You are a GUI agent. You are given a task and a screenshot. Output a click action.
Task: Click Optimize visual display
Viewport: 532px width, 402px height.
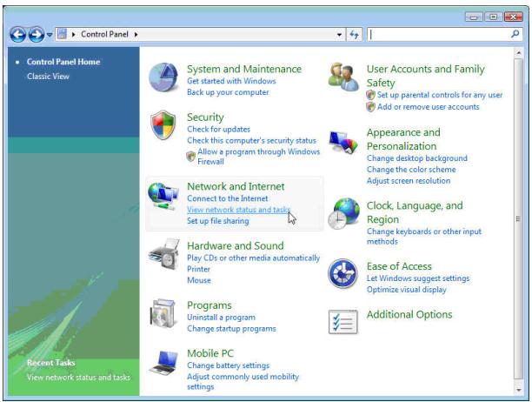[407, 290]
